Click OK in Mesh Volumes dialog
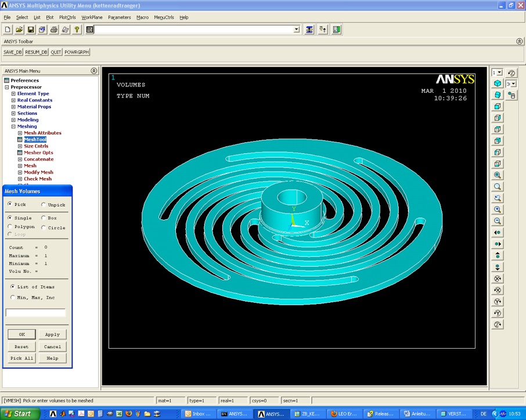 pos(22,334)
